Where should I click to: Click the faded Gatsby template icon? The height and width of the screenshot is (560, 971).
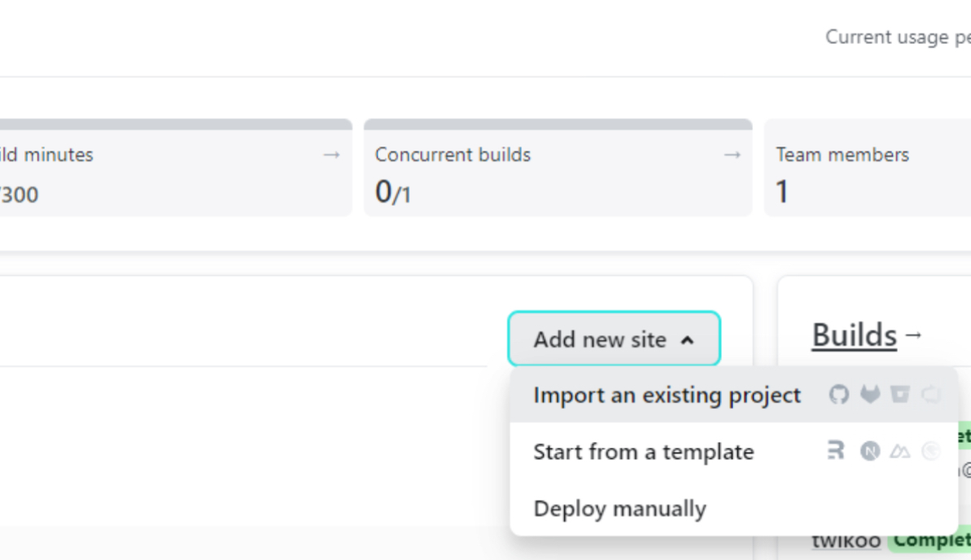pos(931,451)
